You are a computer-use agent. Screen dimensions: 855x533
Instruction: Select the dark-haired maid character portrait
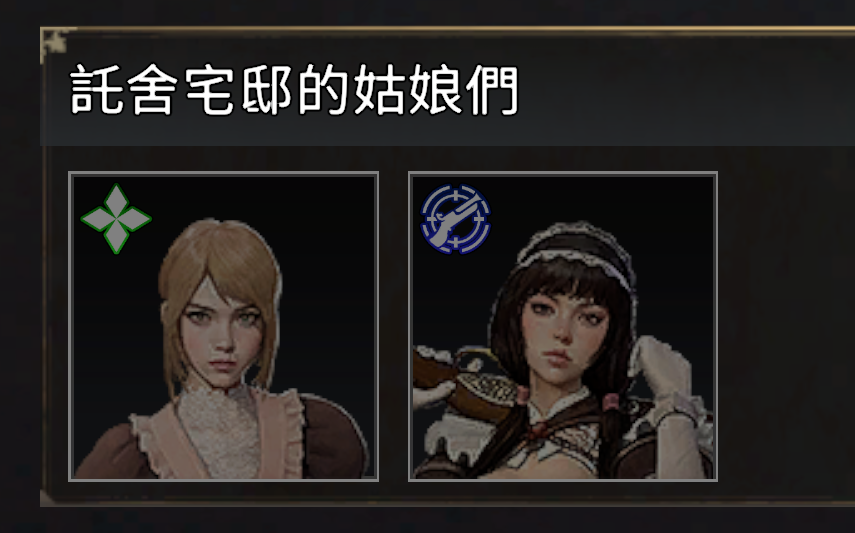tap(563, 326)
